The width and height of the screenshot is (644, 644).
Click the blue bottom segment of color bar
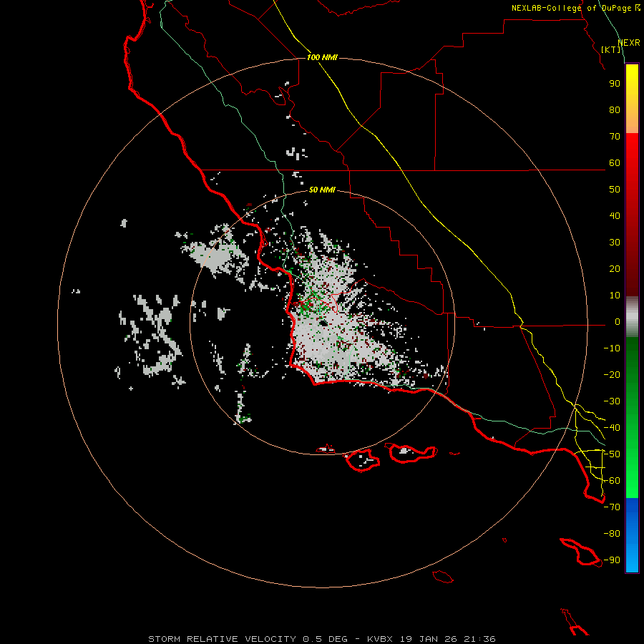coord(632,535)
